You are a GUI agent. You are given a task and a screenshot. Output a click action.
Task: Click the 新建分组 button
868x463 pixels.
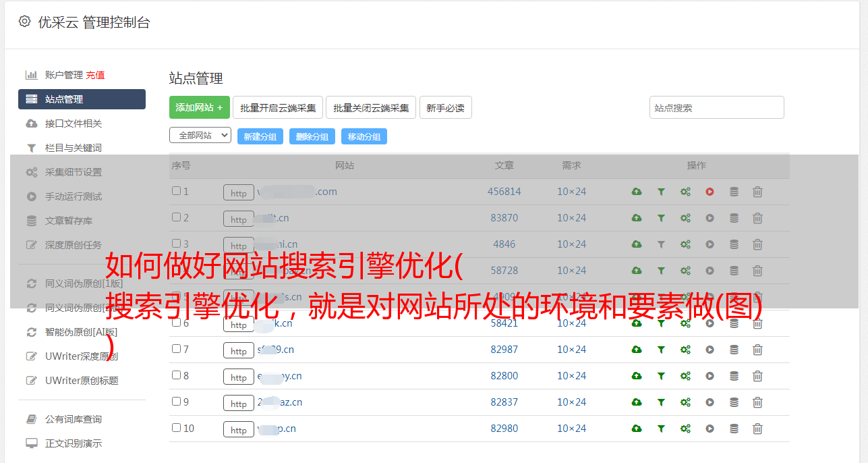click(x=260, y=136)
